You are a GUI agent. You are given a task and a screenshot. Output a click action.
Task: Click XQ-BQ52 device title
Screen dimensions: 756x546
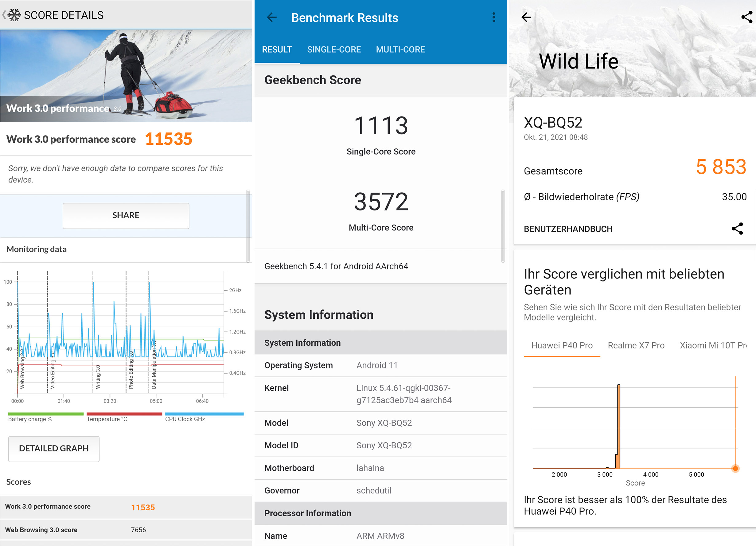pyautogui.click(x=553, y=123)
